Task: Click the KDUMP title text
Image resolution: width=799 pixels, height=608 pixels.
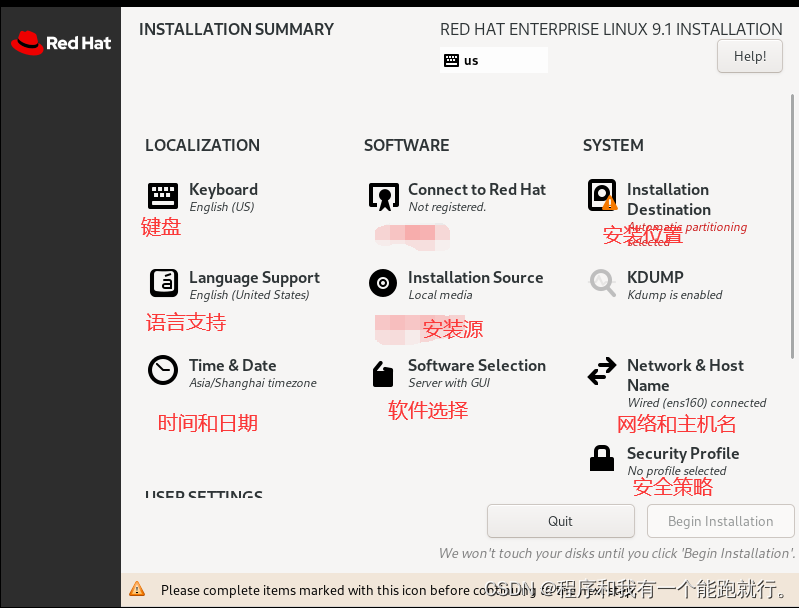Action: pos(655,277)
